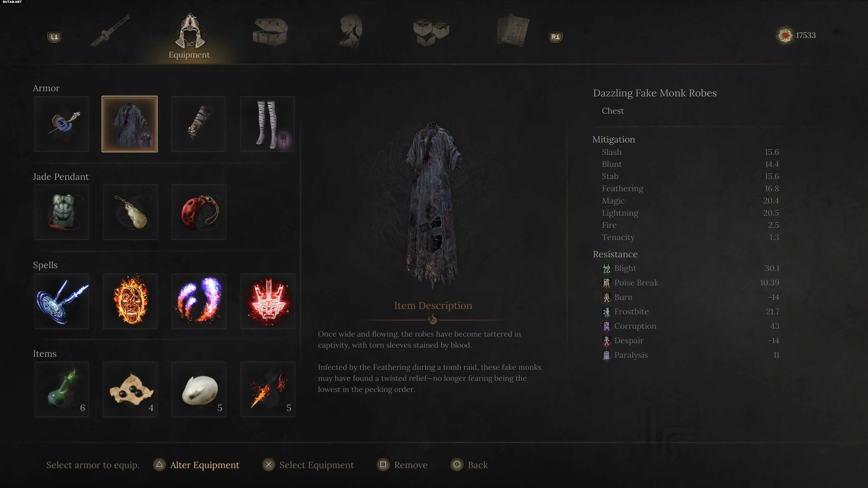Image resolution: width=868 pixels, height=488 pixels.
Task: Select the Dazzling Fake Monk Robes slot
Action: pos(130,124)
